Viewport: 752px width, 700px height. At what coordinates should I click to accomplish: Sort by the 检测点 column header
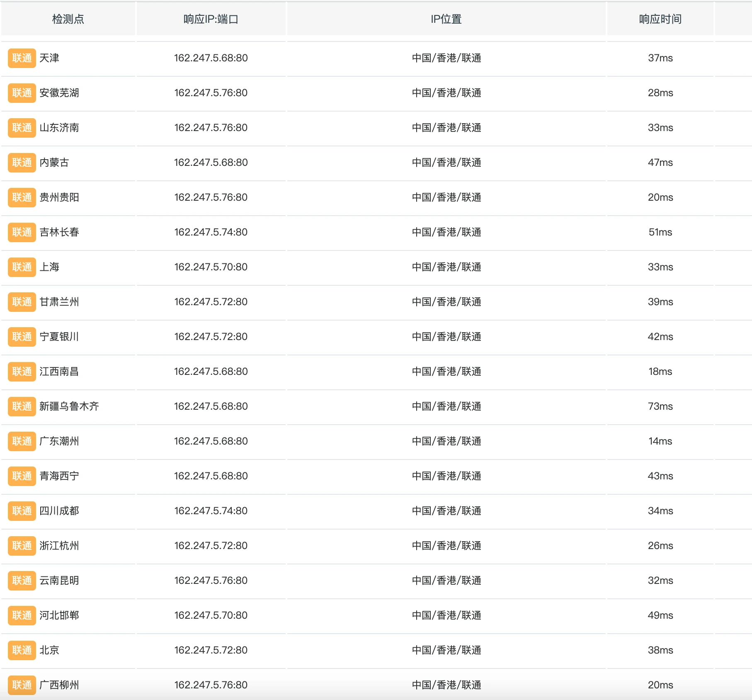click(68, 19)
